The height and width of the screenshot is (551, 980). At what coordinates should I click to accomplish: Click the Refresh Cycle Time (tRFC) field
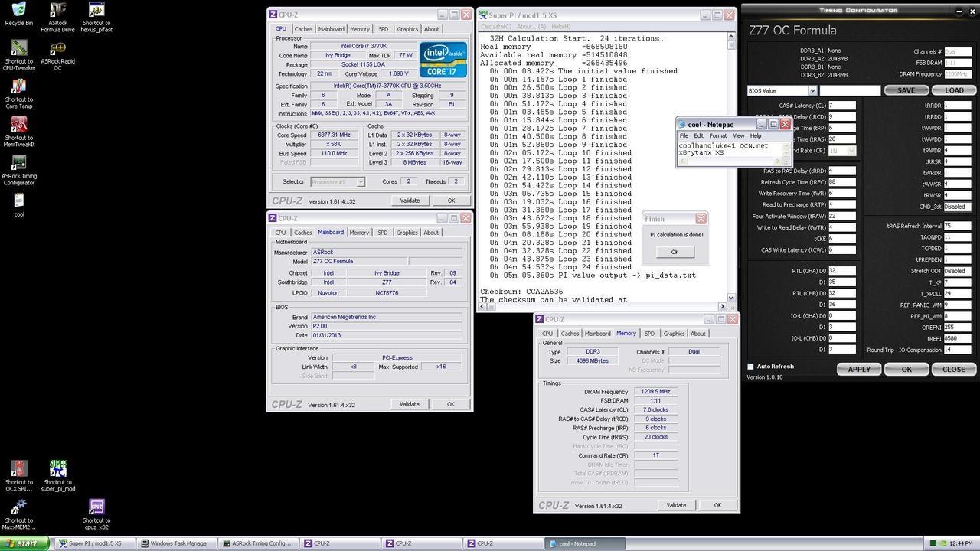pyautogui.click(x=841, y=182)
